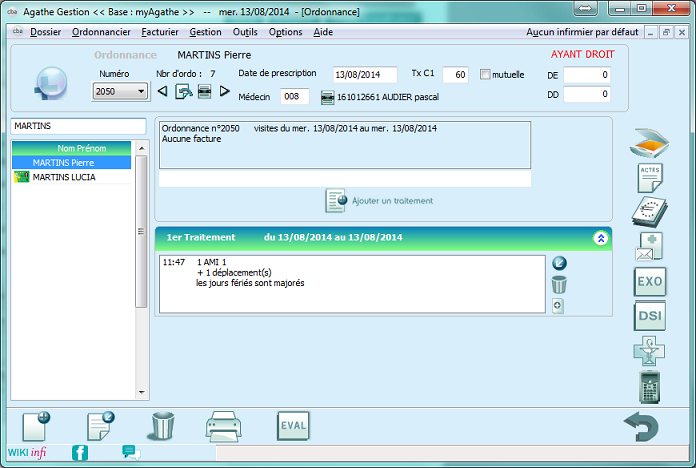Image resolution: width=696 pixels, height=468 pixels.
Task: Open the ACTES document icon
Action: click(x=650, y=178)
